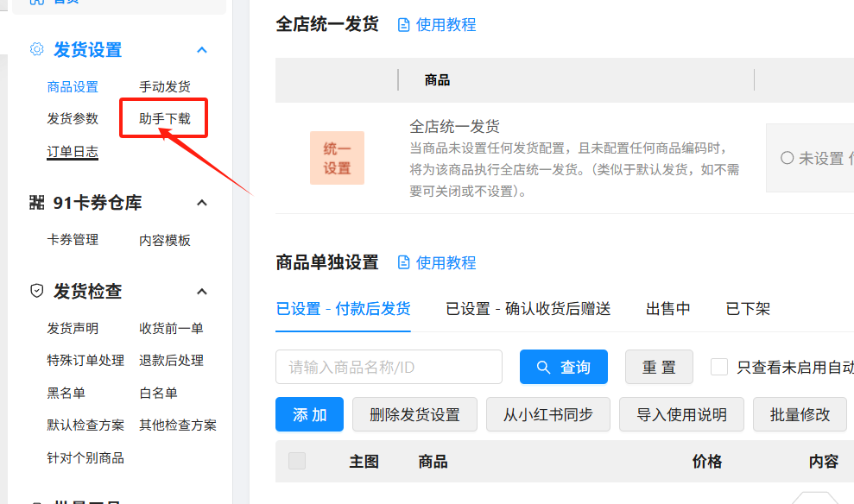Tick the select-all checkbox in table header
The height and width of the screenshot is (504, 854).
[x=297, y=461]
